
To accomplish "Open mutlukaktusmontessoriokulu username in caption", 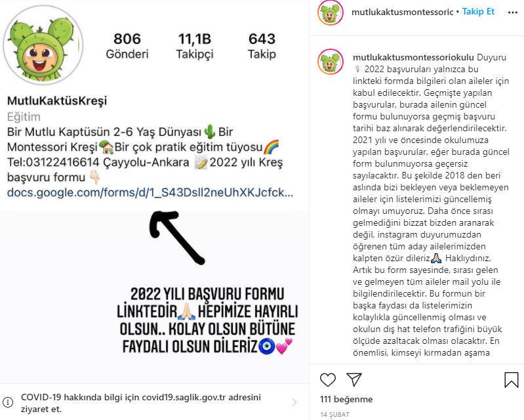I will tap(413, 58).
